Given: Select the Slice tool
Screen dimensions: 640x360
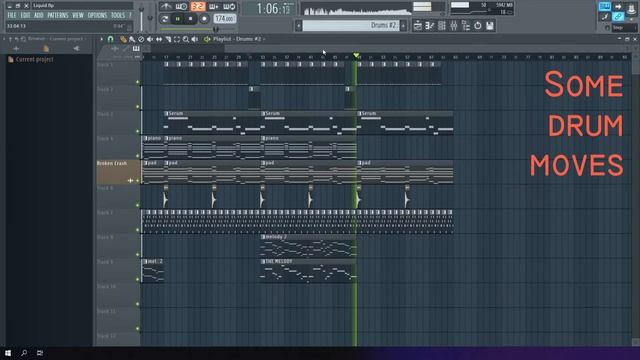Looking at the screenshot, I should tap(168, 39).
